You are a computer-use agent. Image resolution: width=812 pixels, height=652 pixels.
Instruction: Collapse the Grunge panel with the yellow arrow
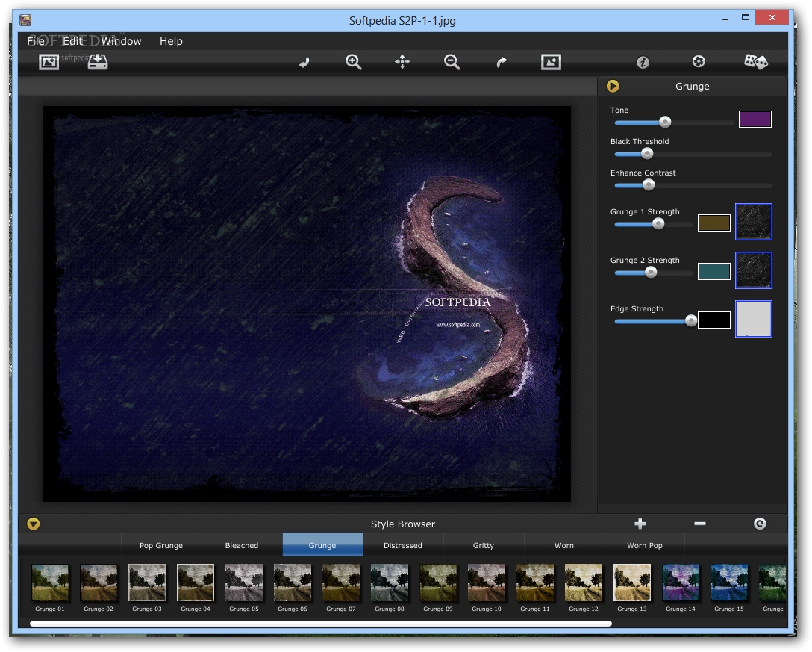(613, 86)
